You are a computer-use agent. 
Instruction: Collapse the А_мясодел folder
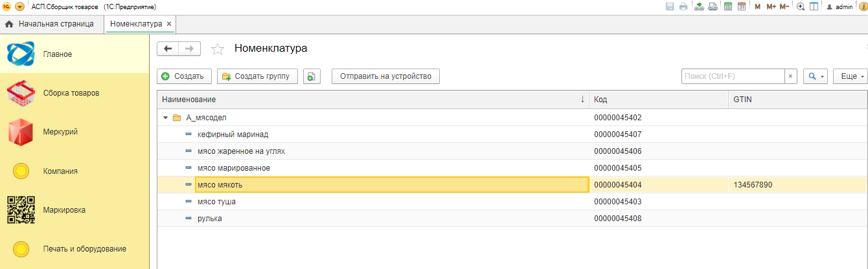tap(166, 118)
